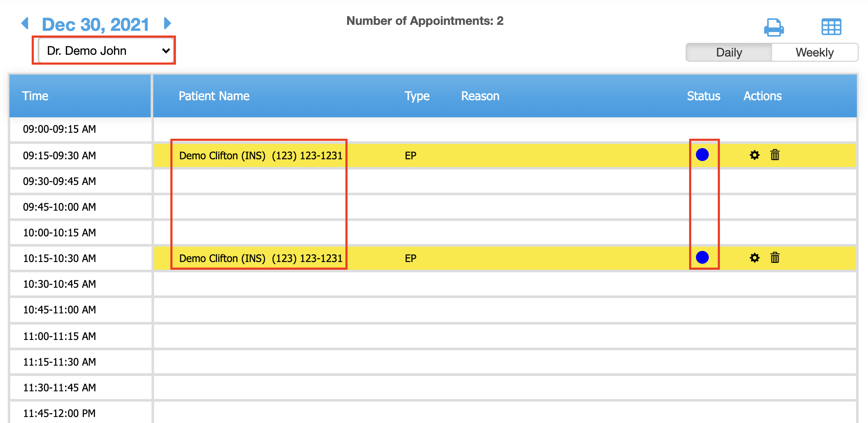Select the date label Dec 30, 2021
This screenshot has height=423, width=868.
click(x=95, y=24)
